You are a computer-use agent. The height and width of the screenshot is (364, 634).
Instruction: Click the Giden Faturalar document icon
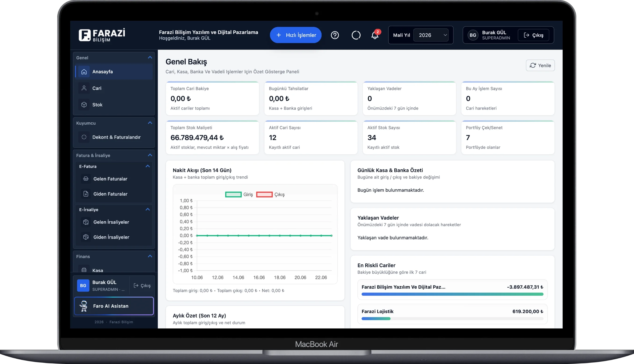86,194
